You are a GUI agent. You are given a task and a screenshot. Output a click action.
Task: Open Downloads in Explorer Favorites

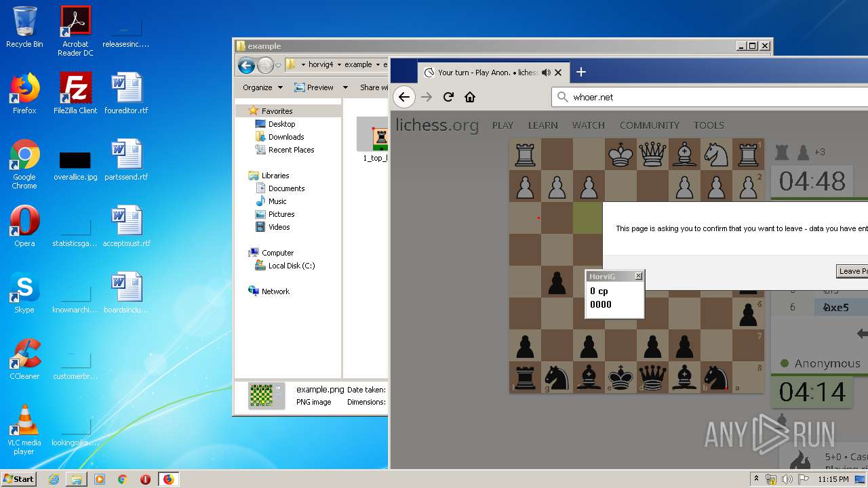click(285, 136)
